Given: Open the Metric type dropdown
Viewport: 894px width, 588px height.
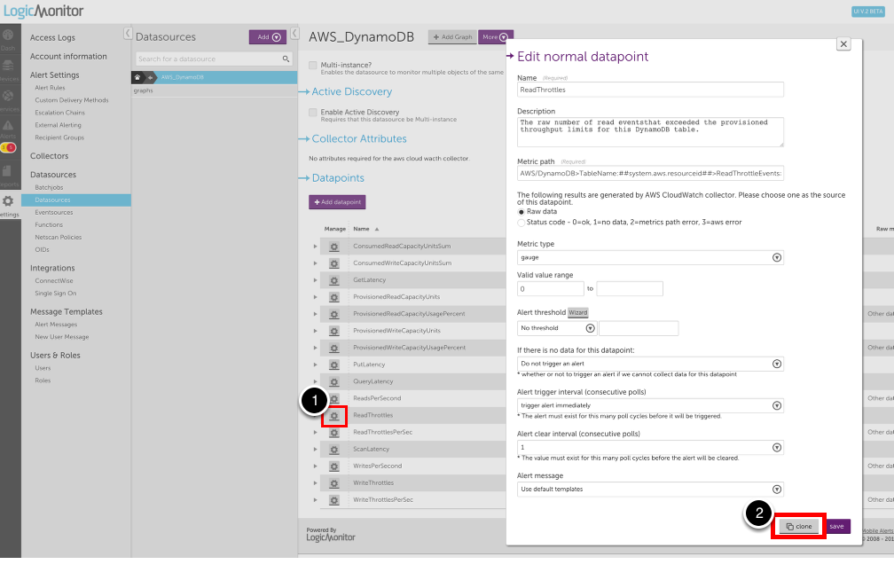Looking at the screenshot, I should click(x=650, y=257).
